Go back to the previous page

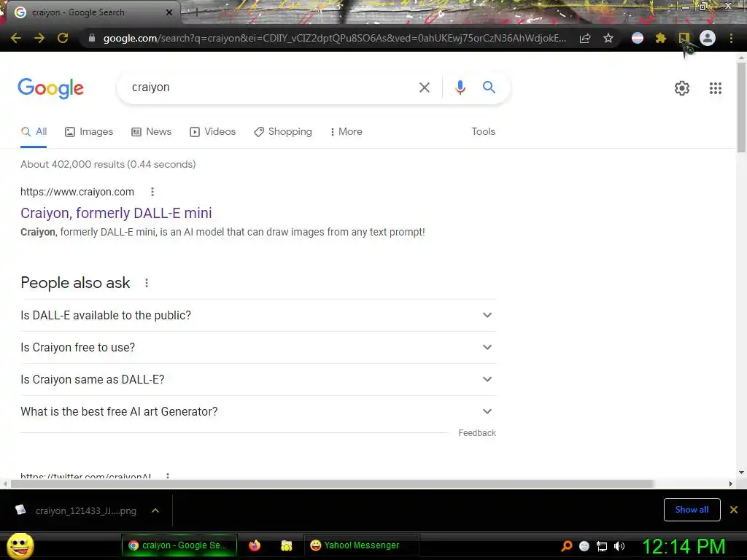(16, 38)
